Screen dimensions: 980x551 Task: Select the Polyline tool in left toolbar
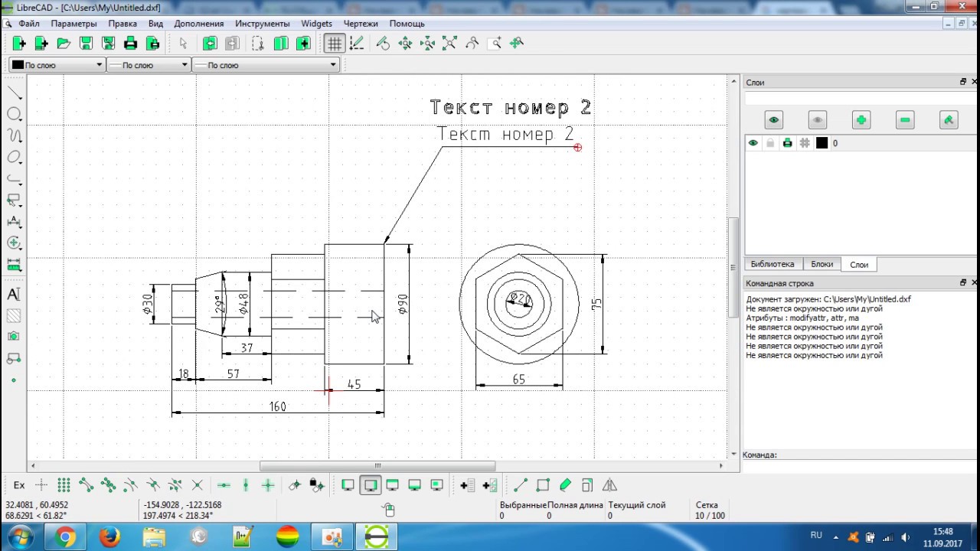tap(14, 178)
